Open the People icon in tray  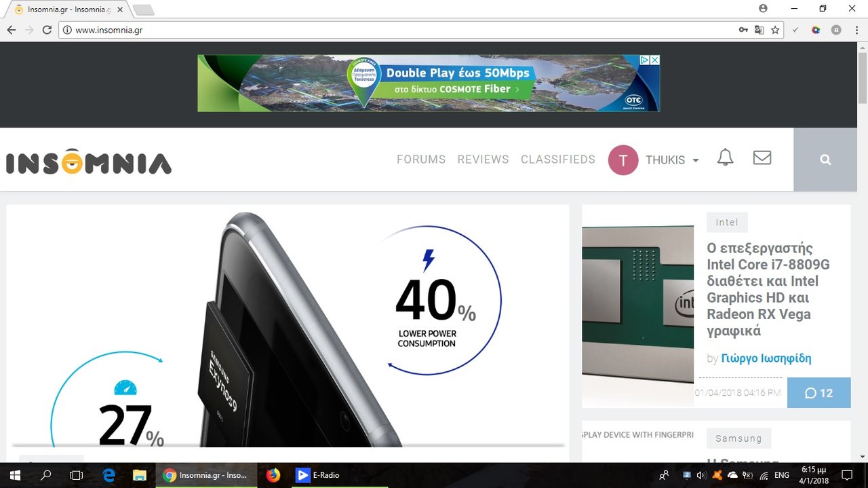(664, 475)
